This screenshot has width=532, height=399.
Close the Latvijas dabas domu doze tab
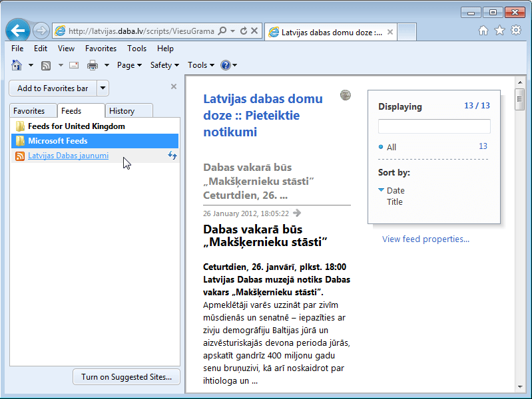390,32
